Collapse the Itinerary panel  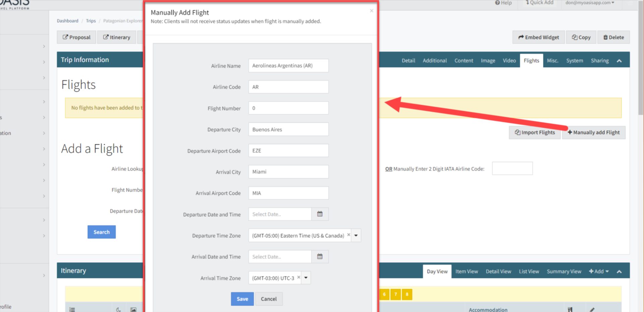[x=619, y=271]
